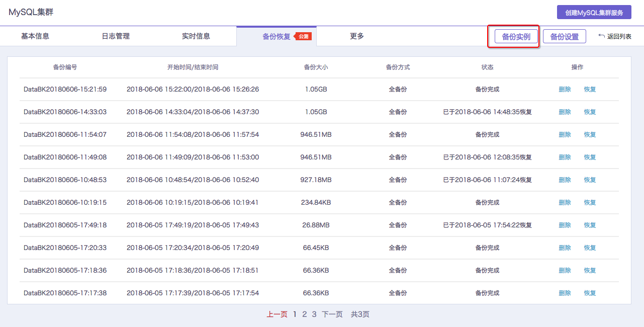Delete backup DataBK20180606-10:48:53
The image size is (644, 327).
[x=565, y=180]
